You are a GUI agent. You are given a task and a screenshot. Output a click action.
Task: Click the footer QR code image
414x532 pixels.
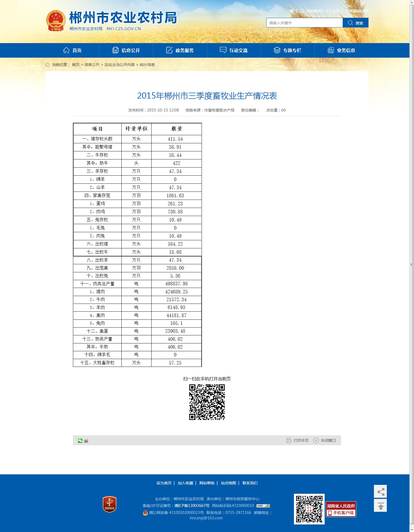[x=309, y=509]
